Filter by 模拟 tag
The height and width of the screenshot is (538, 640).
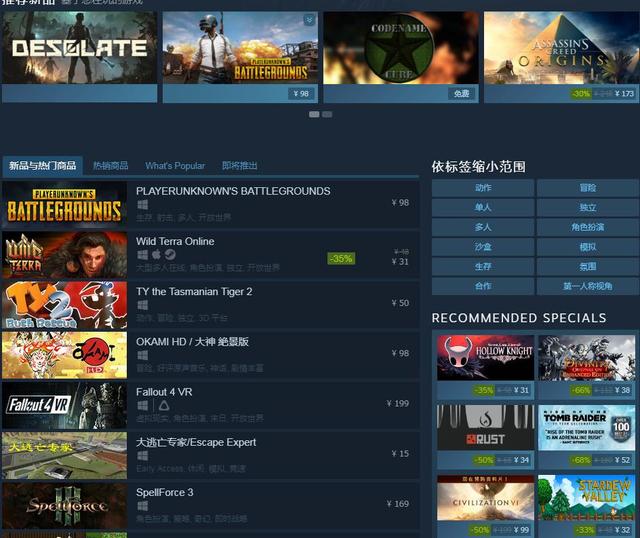pos(588,247)
